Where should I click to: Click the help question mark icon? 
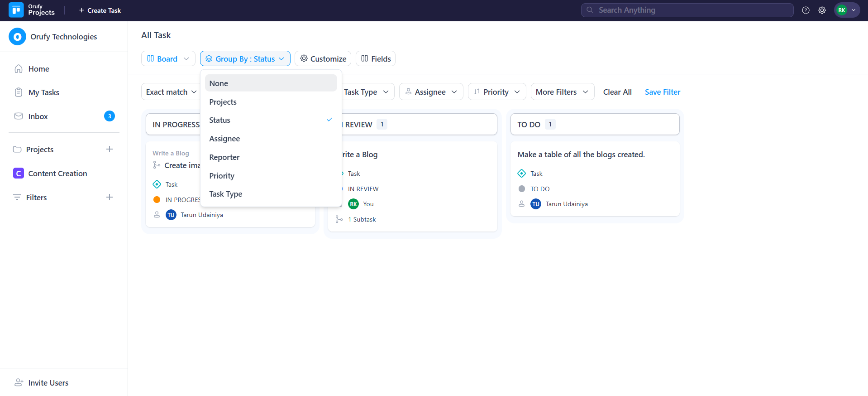tap(806, 10)
